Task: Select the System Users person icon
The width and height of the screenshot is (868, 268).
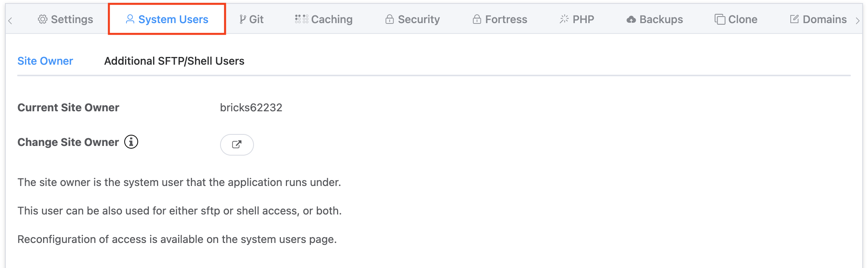Action: point(131,19)
